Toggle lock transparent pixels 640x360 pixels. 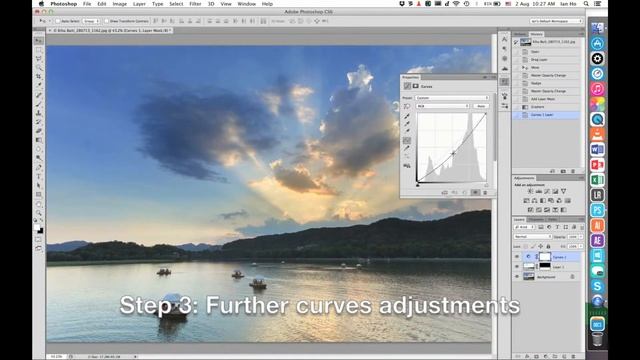pyautogui.click(x=526, y=247)
